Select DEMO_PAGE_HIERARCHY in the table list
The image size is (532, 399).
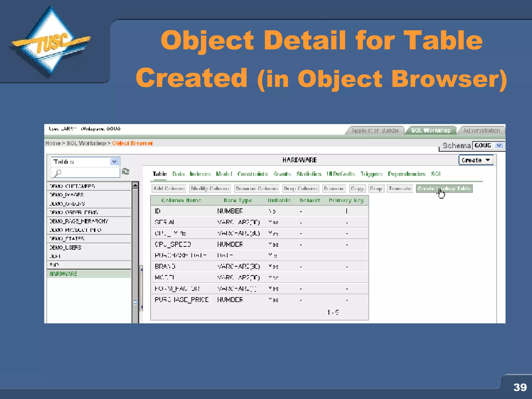(89, 221)
